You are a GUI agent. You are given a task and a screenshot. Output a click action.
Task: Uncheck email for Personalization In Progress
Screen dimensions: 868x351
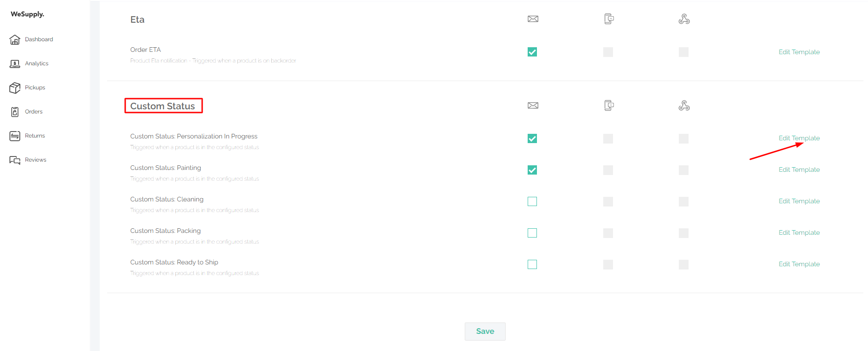[532, 138]
